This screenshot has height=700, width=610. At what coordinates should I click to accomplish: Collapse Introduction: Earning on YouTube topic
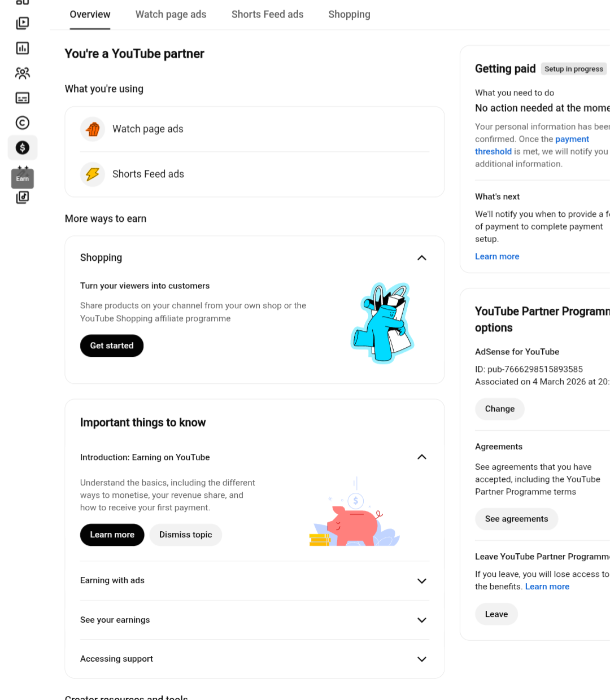coord(421,457)
